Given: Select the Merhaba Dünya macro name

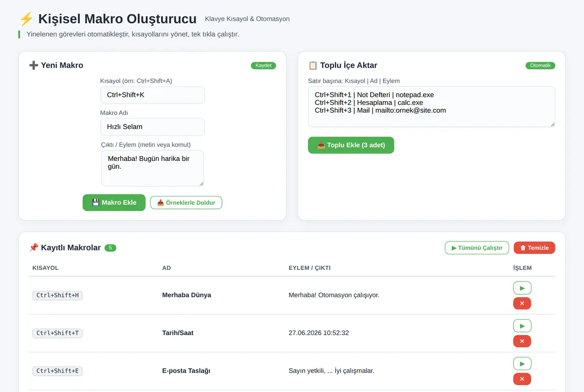Looking at the screenshot, I should (x=186, y=295).
